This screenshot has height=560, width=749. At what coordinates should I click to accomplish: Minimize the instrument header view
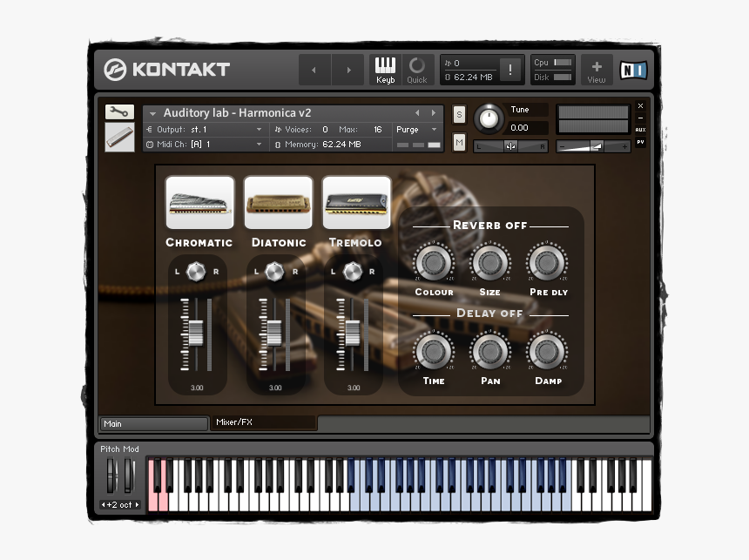640,118
